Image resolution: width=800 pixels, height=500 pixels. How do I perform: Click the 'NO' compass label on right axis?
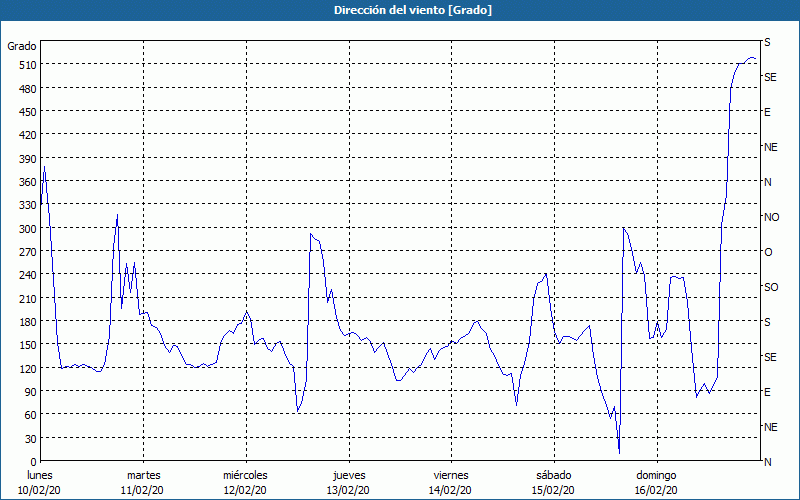[x=771, y=217]
